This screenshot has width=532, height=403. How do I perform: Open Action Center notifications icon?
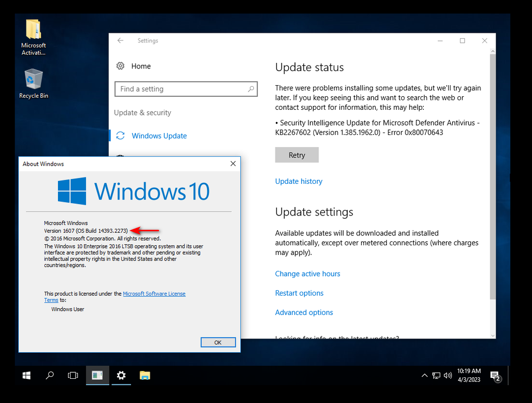coord(496,376)
